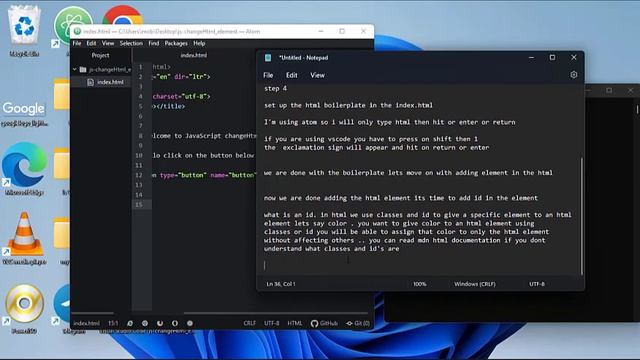Open the Telegram desktop shortcut
The height and width of the screenshot is (360, 640).
tap(62, 304)
